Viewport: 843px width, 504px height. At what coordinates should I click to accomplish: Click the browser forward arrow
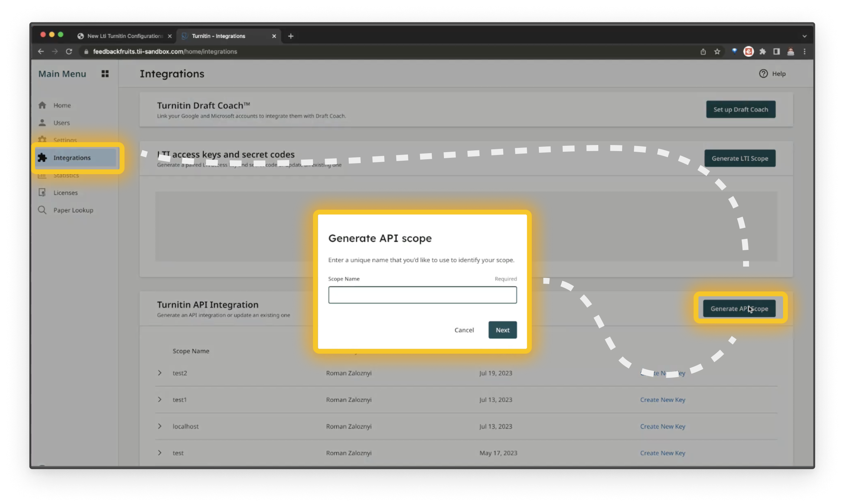pos(55,52)
